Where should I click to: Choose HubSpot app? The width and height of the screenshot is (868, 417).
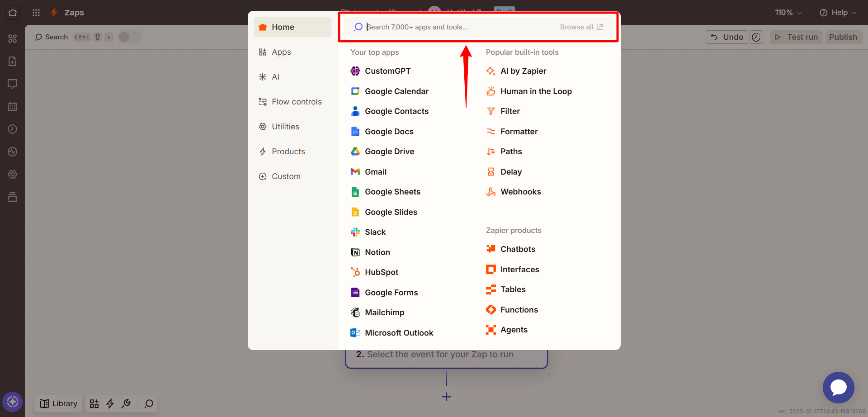[374, 272]
